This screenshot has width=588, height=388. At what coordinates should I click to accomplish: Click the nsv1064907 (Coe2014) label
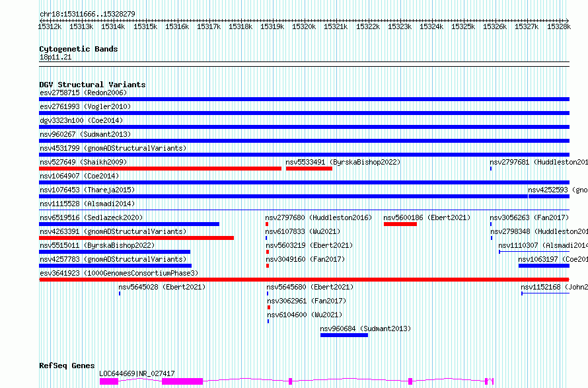pos(79,176)
